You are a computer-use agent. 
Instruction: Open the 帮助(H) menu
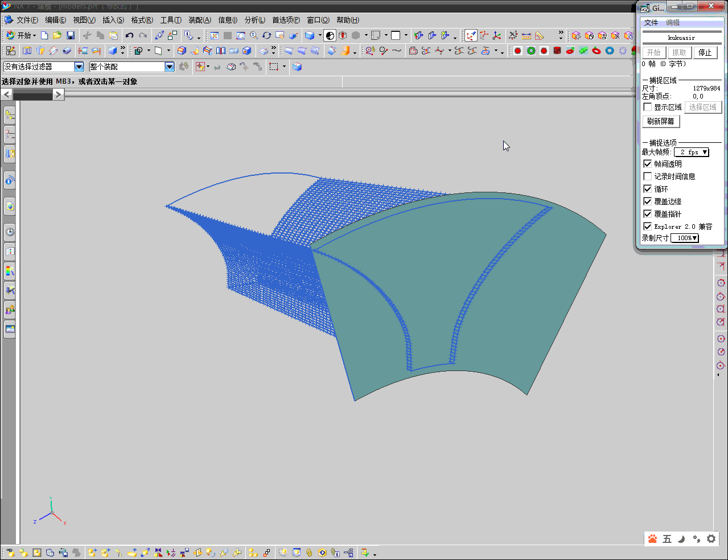coord(347,20)
